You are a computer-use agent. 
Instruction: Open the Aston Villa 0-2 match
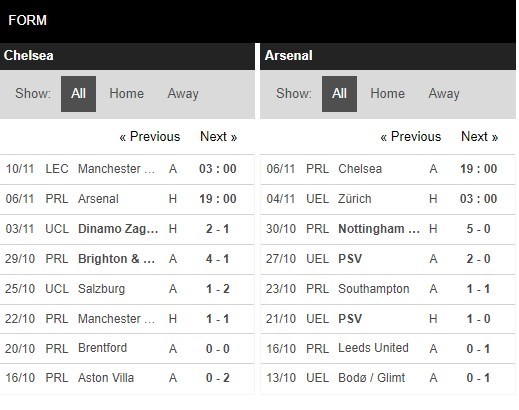pos(127,378)
